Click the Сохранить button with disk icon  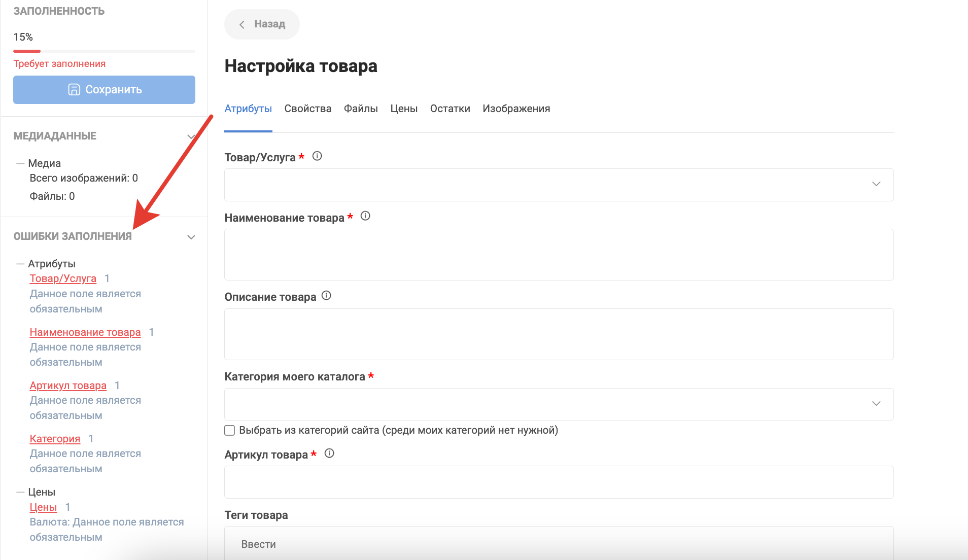point(104,90)
